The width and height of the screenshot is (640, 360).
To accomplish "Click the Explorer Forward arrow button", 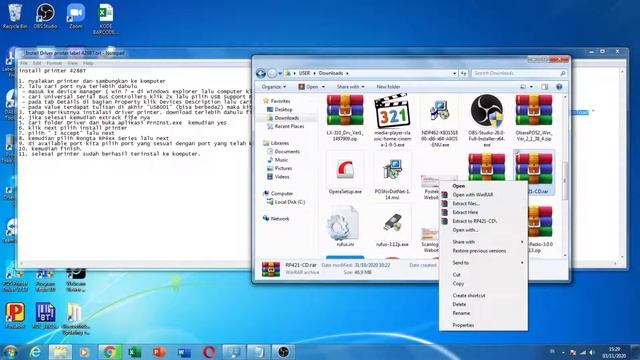I will tap(272, 73).
